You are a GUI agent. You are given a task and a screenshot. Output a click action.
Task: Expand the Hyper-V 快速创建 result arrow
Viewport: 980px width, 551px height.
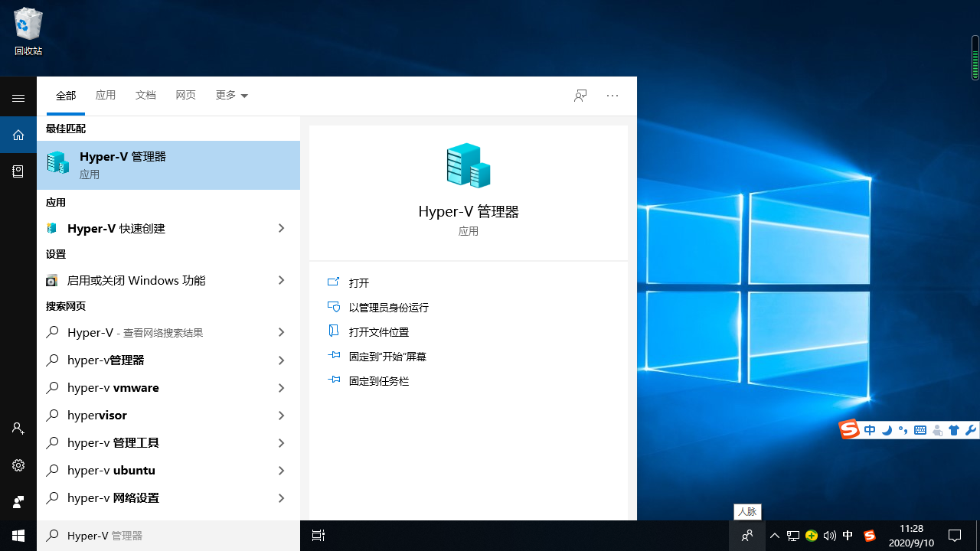click(x=281, y=228)
